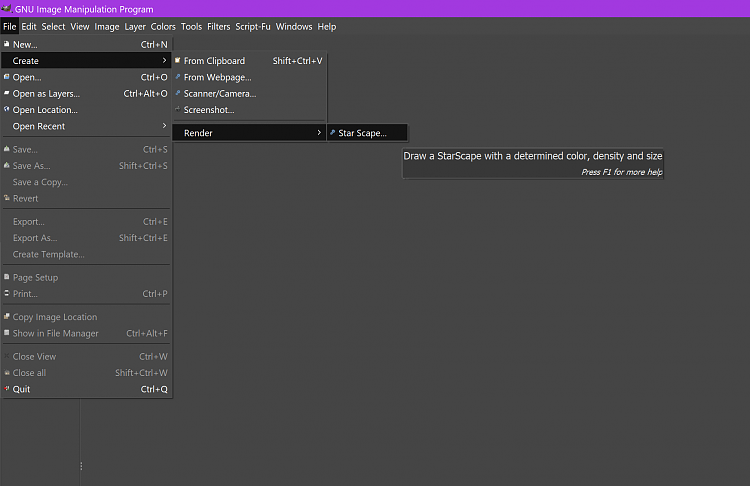Click the Open as Layers icon
Screen dimensions: 750x486
(7, 93)
